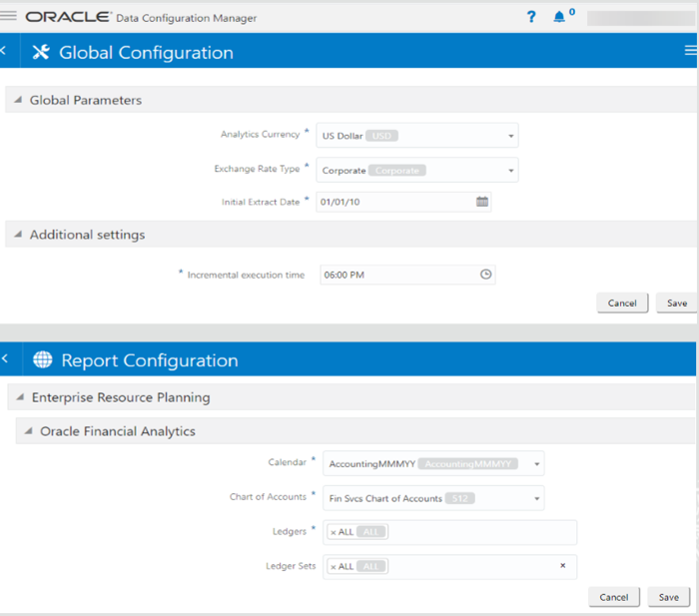Remove the ALL tag from Ledgers

click(333, 532)
